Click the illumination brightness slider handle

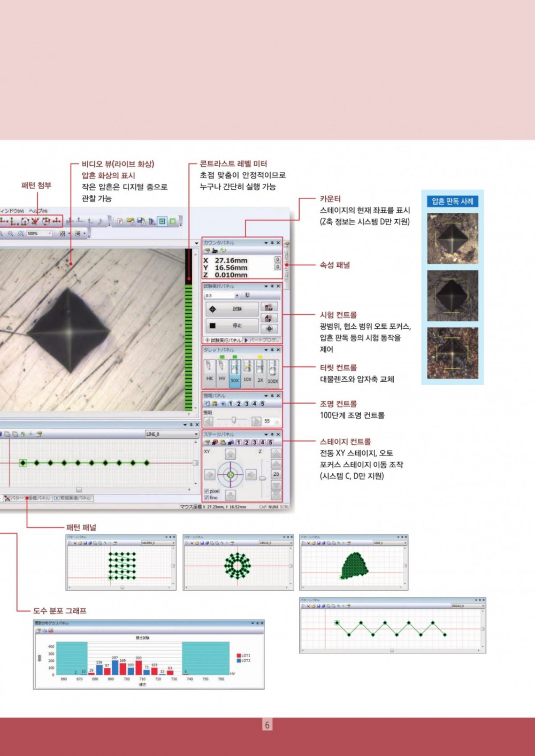click(233, 421)
